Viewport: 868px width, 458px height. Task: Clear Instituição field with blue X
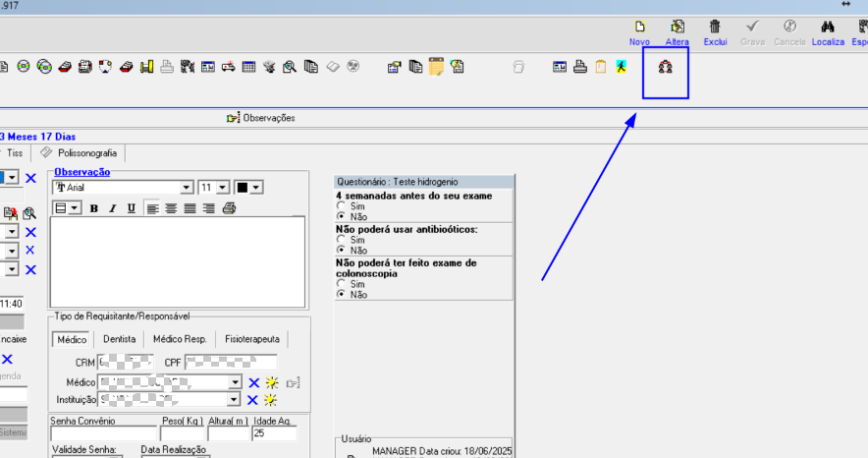252,400
